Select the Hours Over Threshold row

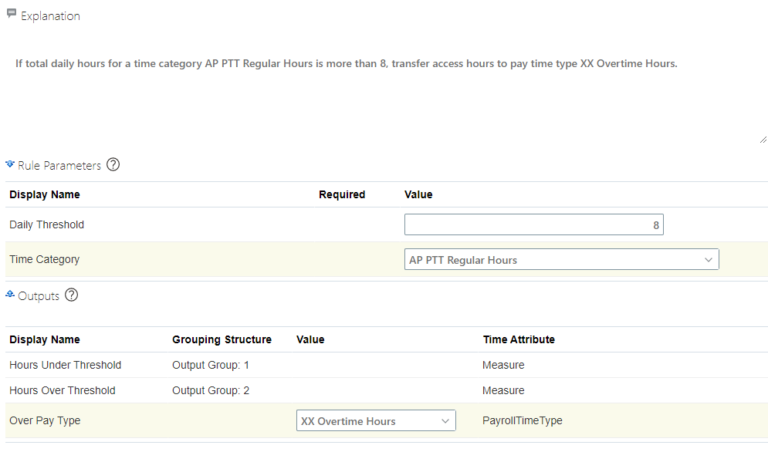(x=386, y=390)
